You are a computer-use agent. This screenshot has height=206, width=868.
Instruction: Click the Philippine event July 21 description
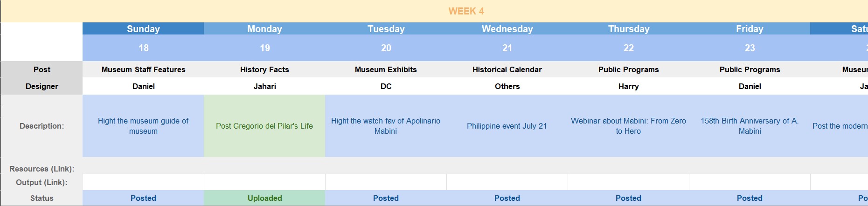(507, 126)
